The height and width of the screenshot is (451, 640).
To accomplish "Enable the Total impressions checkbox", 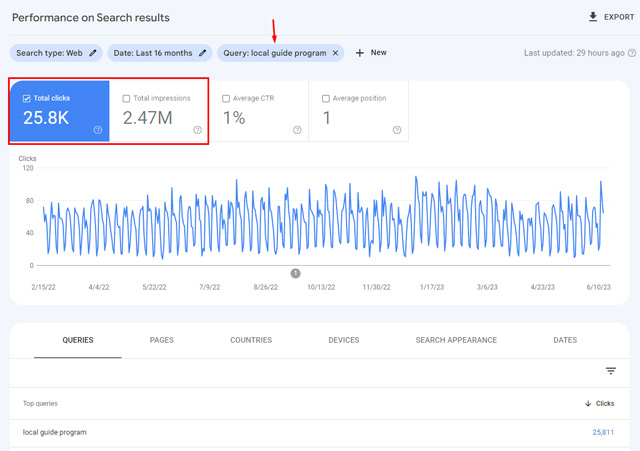I will pos(126,98).
